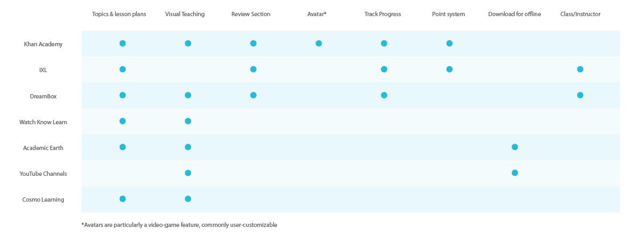Image resolution: width=644 pixels, height=242 pixels.
Task: Click Khan Academy's Point system dot
Action: coord(449,44)
